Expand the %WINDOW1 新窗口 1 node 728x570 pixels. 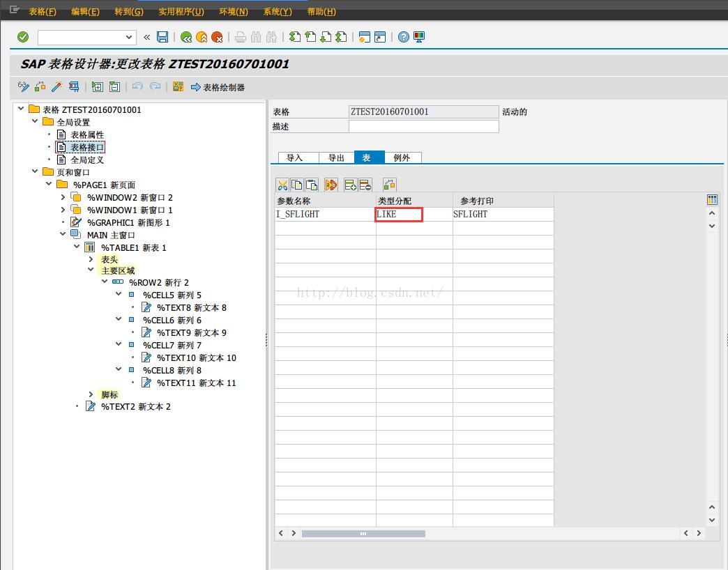click(63, 210)
